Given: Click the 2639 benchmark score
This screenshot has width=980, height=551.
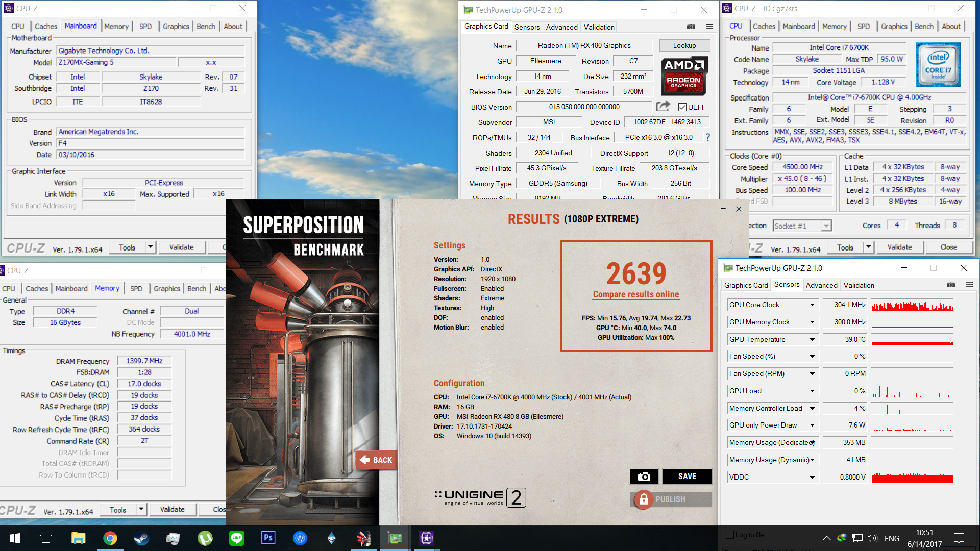Looking at the screenshot, I should pyautogui.click(x=636, y=273).
